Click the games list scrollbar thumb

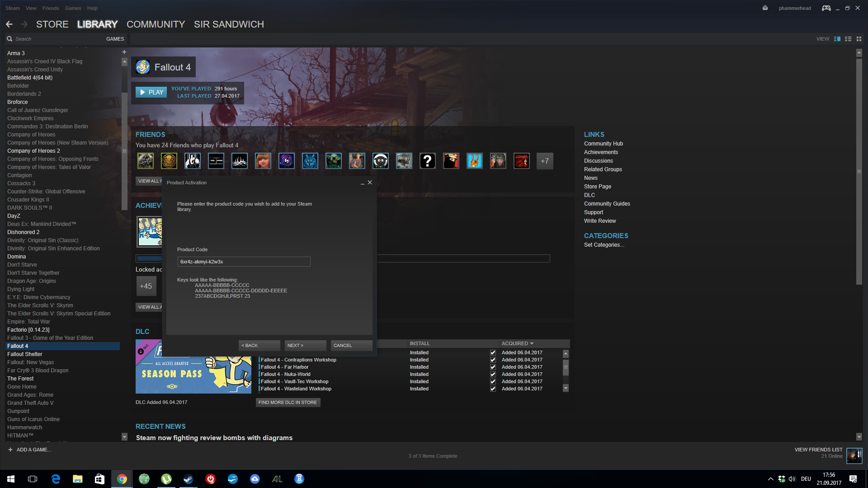point(124,151)
